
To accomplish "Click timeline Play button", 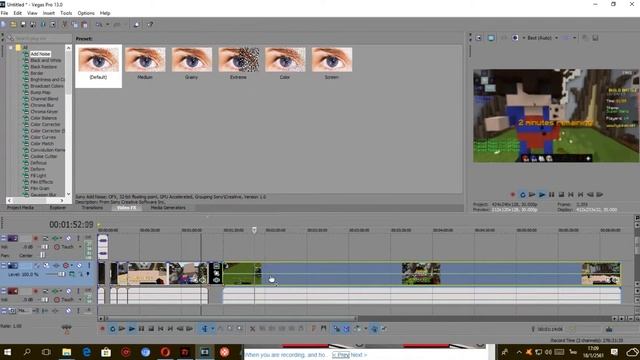I will pyautogui.click(x=131, y=329).
